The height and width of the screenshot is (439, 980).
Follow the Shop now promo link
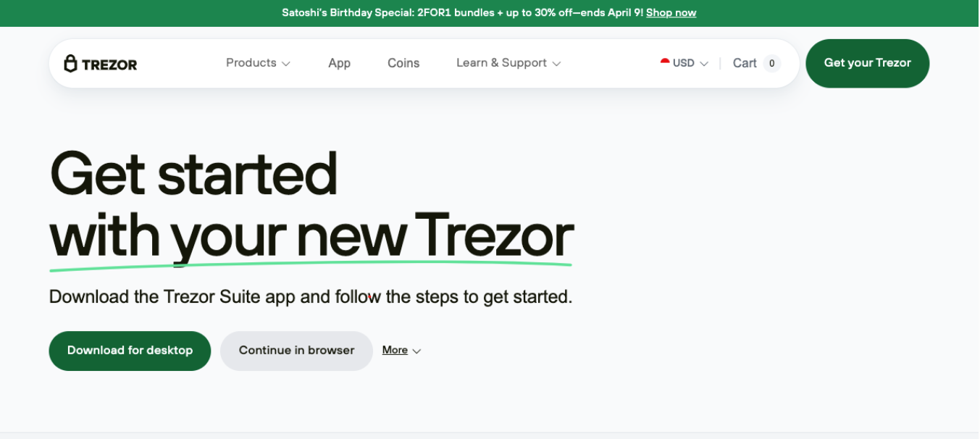click(x=671, y=12)
